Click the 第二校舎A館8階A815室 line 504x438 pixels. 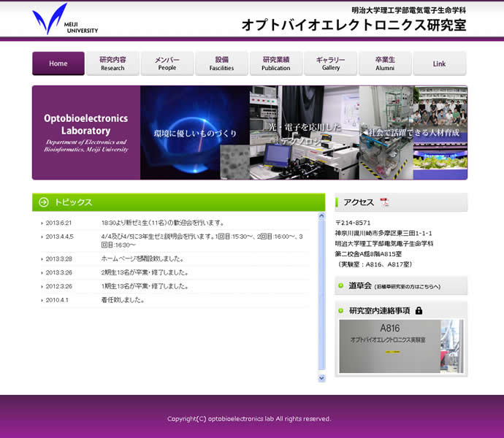tap(368, 254)
